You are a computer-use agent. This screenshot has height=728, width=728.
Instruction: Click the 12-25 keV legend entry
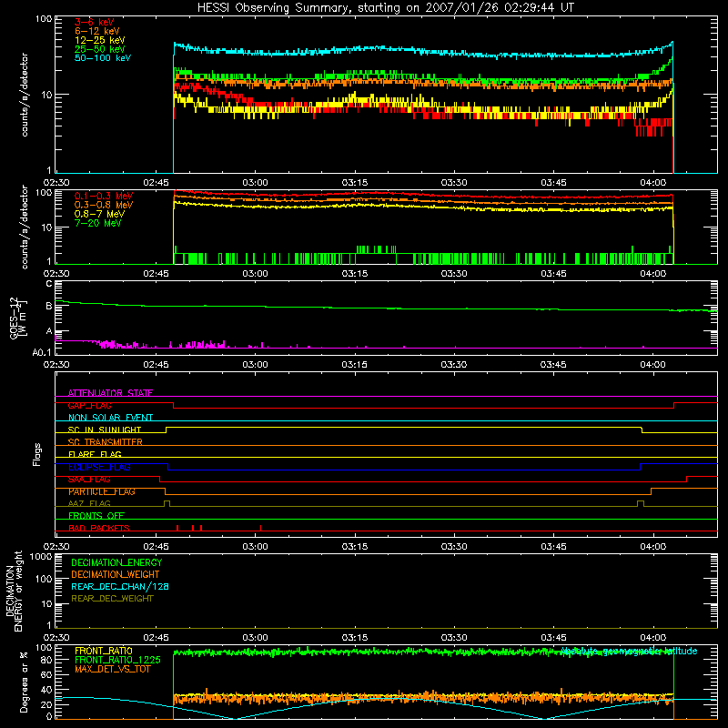click(x=100, y=40)
